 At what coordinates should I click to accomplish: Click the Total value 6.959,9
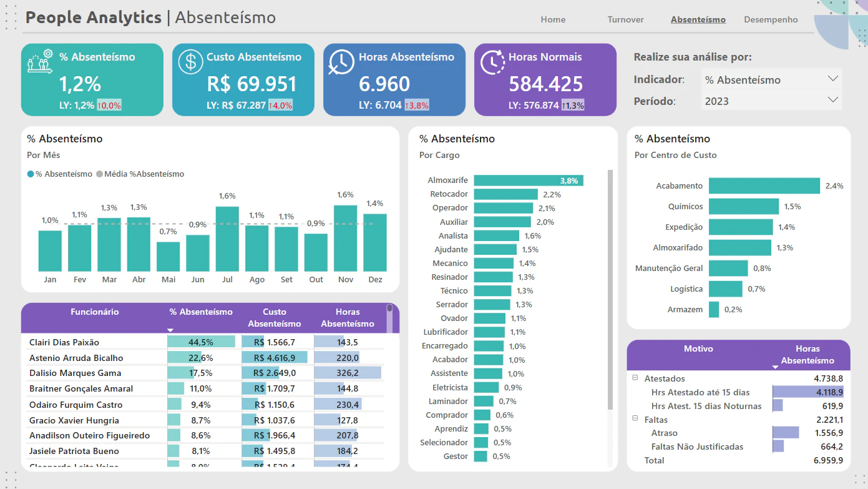click(829, 460)
